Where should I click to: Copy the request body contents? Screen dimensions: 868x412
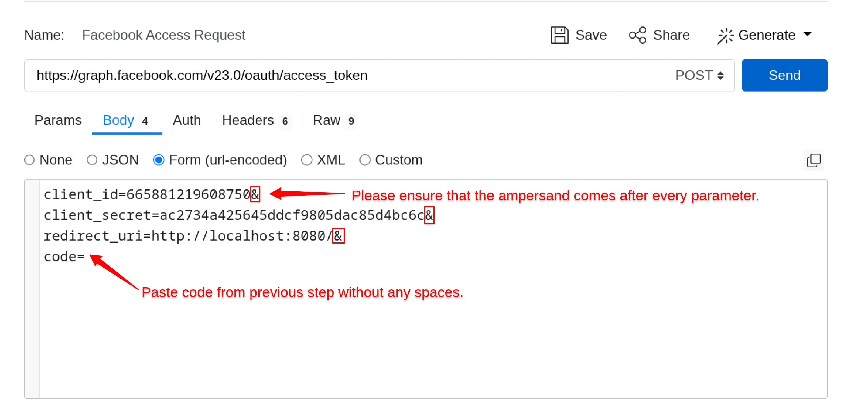pos(814,160)
